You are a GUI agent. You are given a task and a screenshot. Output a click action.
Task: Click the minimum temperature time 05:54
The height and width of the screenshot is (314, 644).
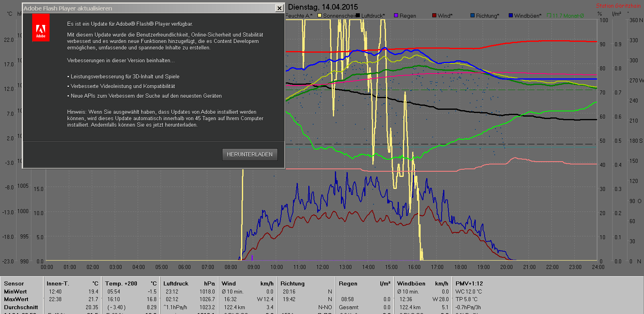114,291
